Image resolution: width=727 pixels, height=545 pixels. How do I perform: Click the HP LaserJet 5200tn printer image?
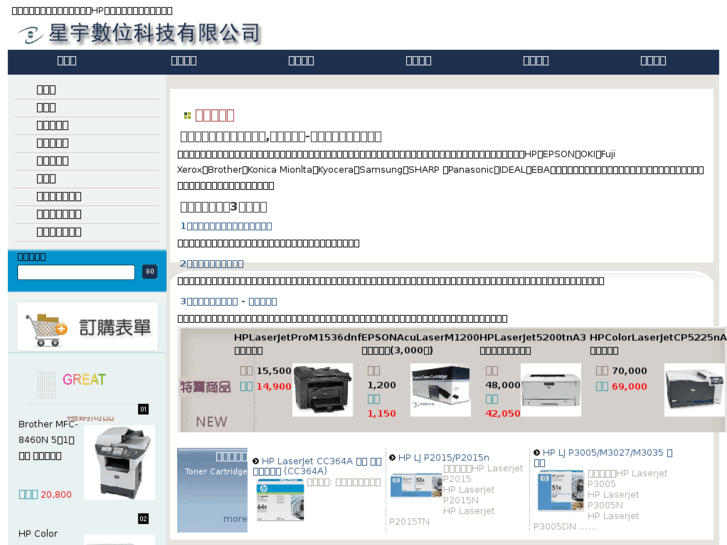point(551,390)
